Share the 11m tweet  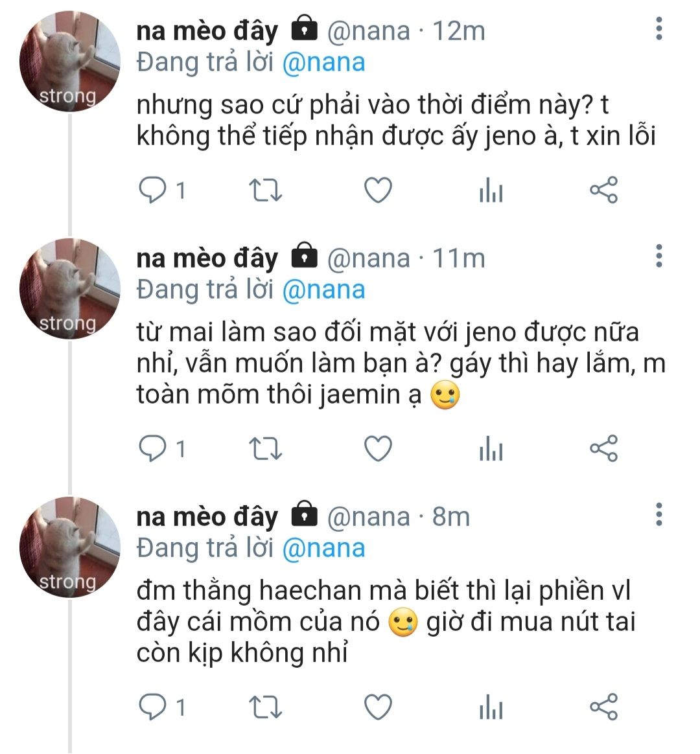[x=603, y=448]
